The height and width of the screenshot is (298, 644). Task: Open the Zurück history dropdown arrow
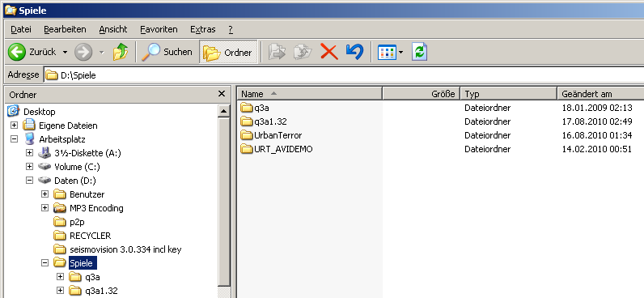coord(65,52)
